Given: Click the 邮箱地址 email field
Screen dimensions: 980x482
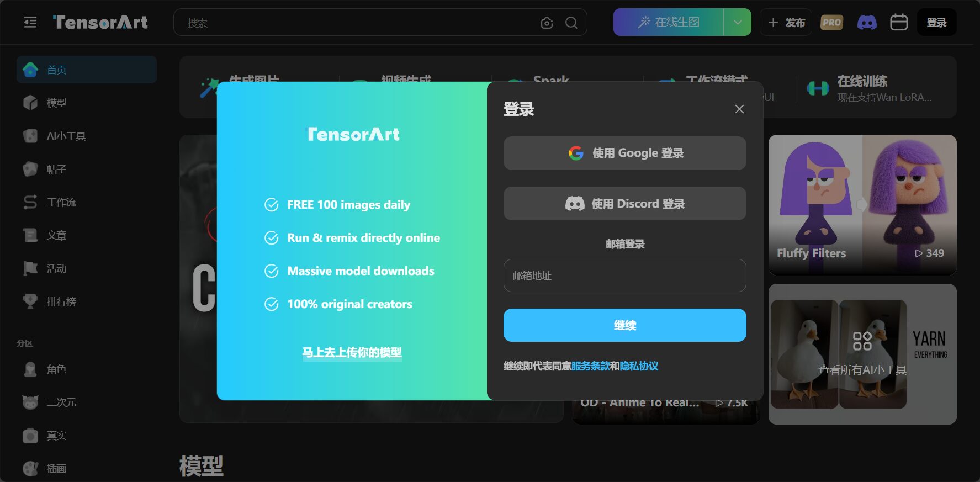Looking at the screenshot, I should click(x=625, y=276).
